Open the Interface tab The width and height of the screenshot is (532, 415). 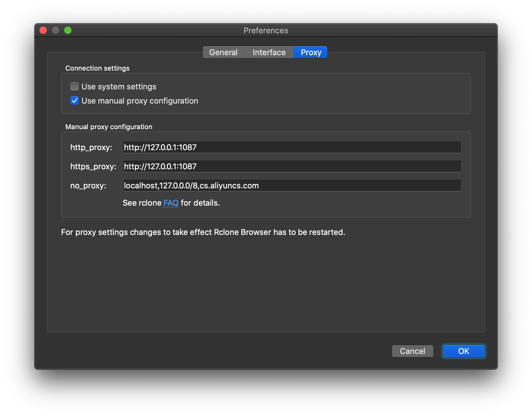(x=269, y=52)
